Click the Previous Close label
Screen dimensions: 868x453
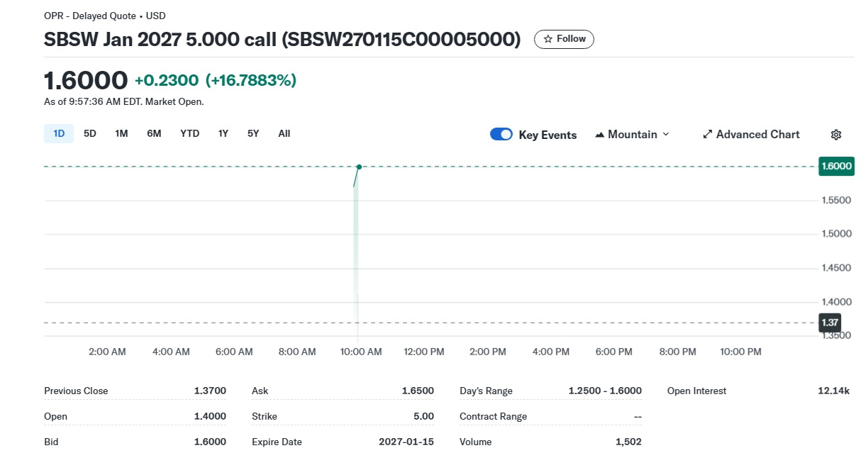tap(76, 391)
